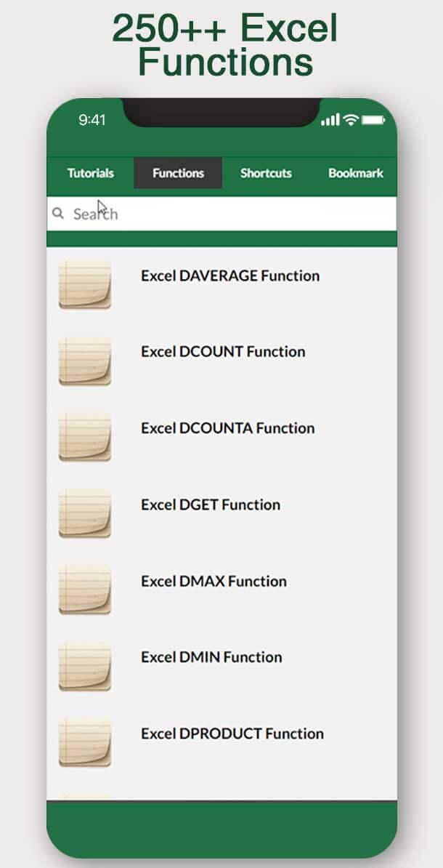
Task: Open Excel DMIN Function text
Action: 212,657
